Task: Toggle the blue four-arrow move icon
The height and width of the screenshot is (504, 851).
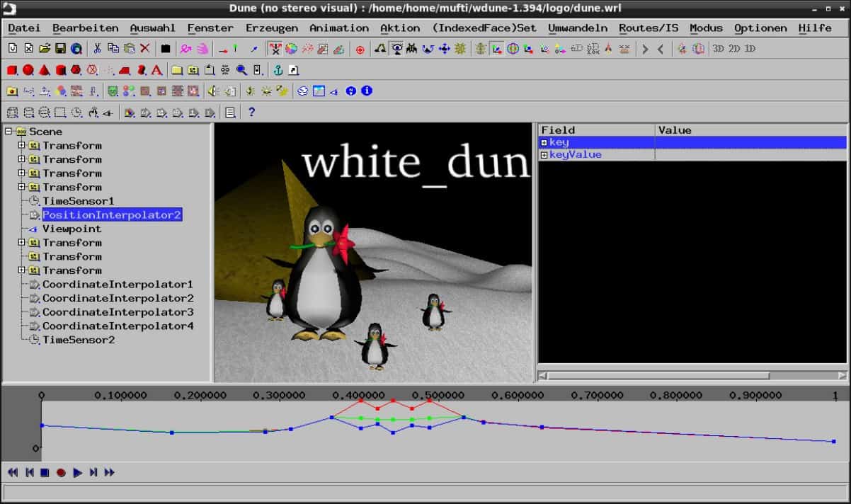Action: tap(445, 49)
